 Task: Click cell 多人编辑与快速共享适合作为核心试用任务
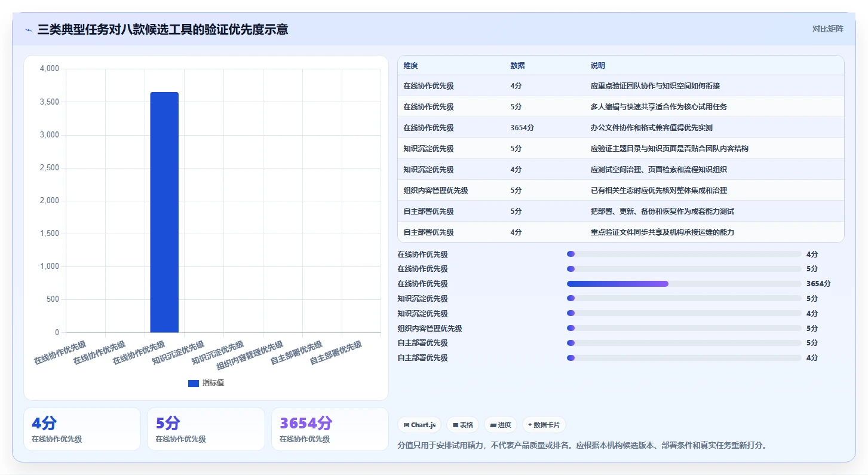pyautogui.click(x=659, y=107)
